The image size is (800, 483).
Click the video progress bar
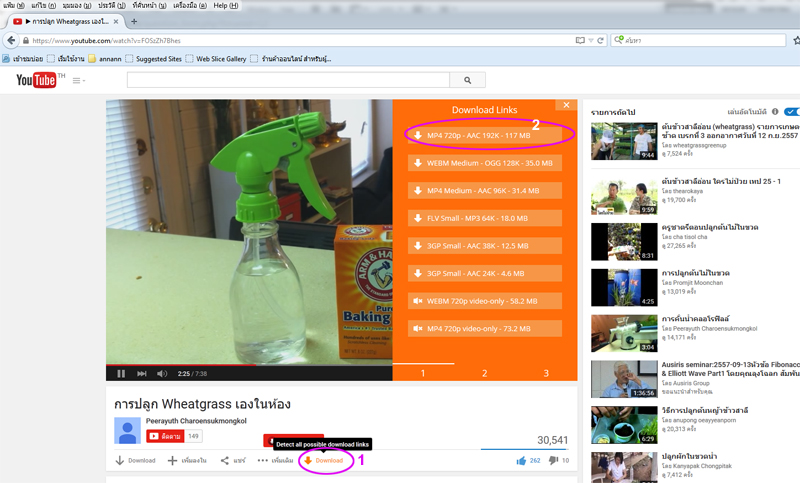click(x=250, y=364)
